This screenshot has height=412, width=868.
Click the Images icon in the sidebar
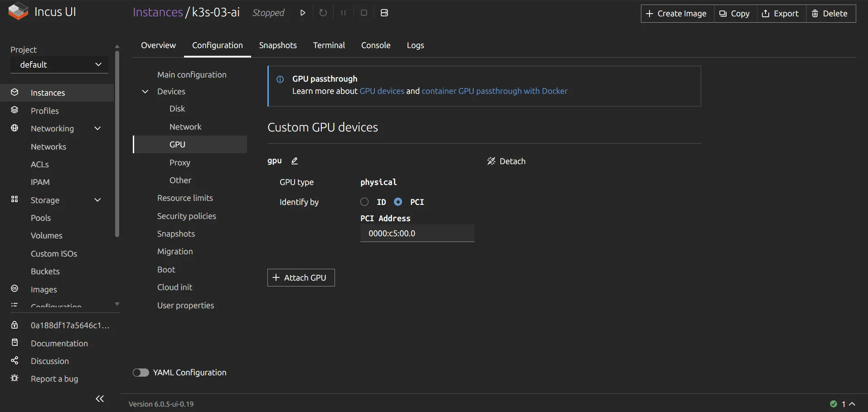[15, 289]
